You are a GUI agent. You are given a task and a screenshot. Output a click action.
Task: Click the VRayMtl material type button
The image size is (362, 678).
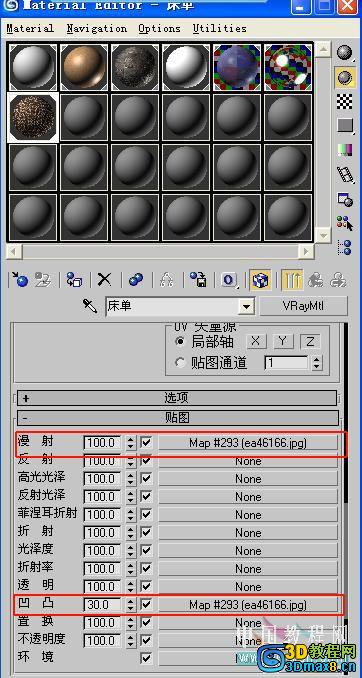(303, 306)
